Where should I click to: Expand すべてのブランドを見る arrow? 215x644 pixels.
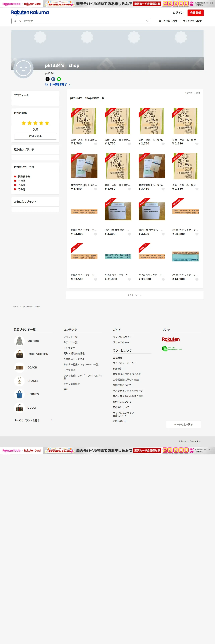(x=52, y=420)
